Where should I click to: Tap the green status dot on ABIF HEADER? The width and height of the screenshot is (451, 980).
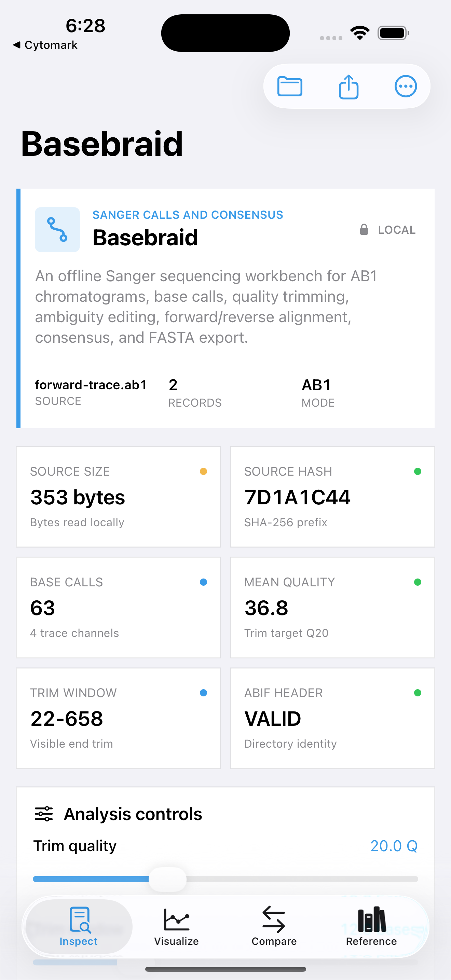(x=418, y=693)
